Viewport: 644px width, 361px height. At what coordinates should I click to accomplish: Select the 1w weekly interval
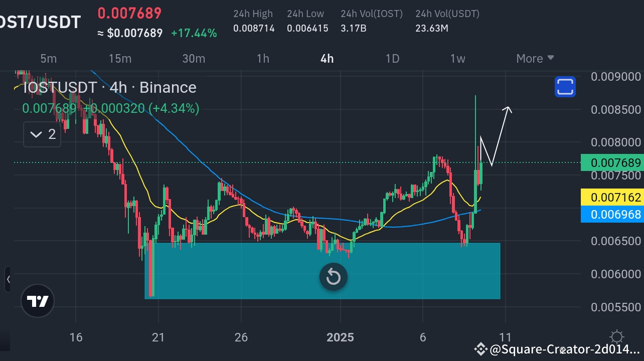click(457, 59)
